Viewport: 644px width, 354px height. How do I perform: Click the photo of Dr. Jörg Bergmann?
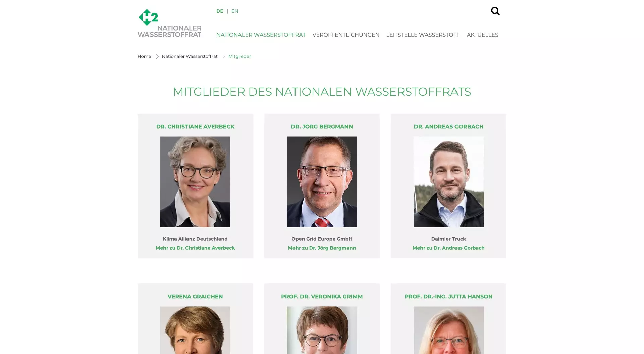pos(322,182)
